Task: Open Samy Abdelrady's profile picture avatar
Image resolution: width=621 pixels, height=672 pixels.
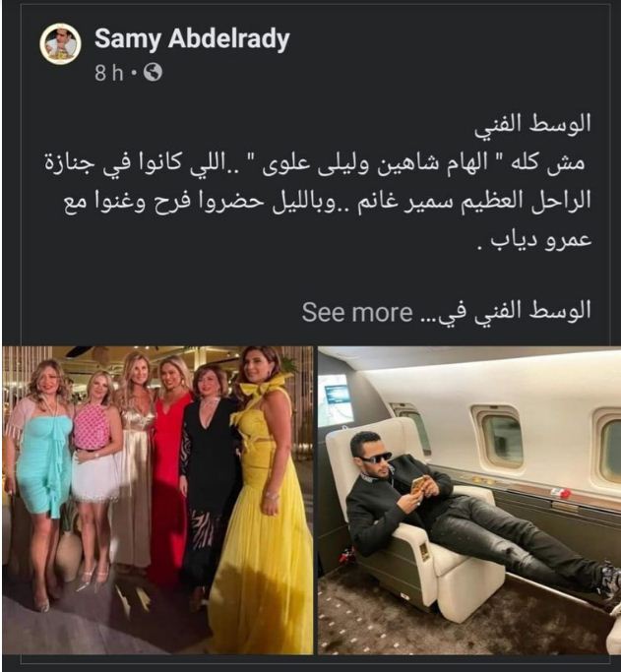Action: pyautogui.click(x=60, y=43)
